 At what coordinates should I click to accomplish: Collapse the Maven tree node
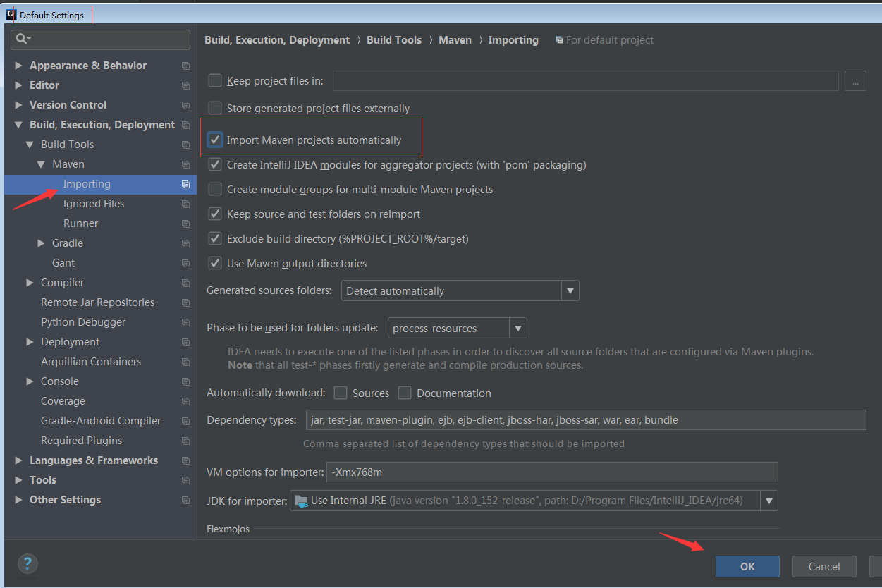(x=42, y=164)
